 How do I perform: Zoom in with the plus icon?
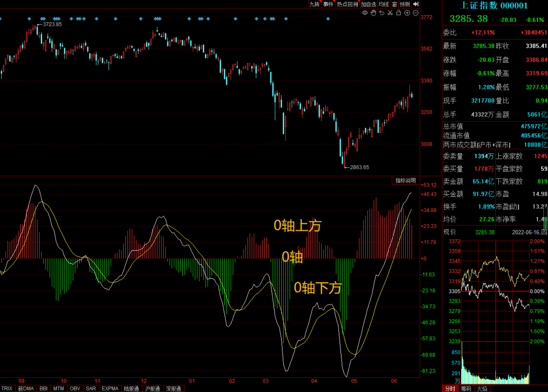tap(407, 13)
